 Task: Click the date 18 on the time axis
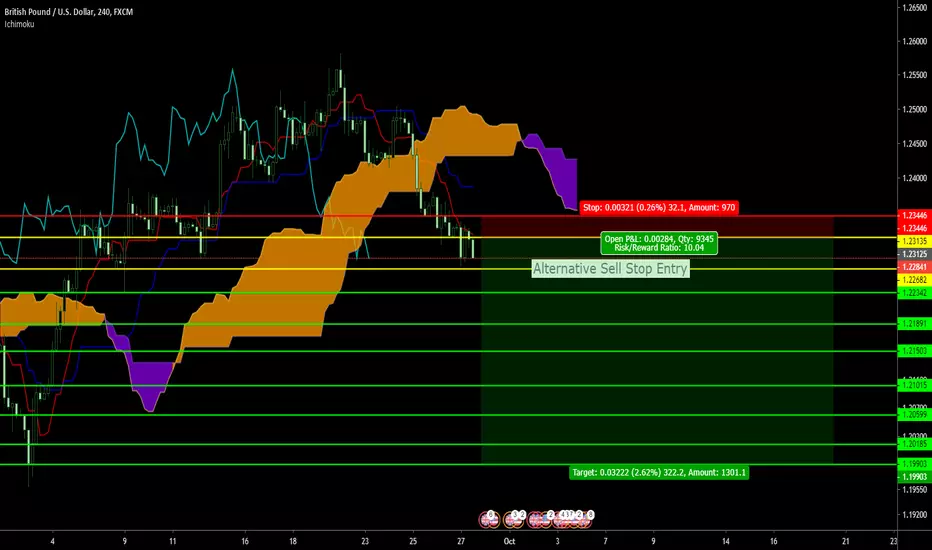pyautogui.click(x=293, y=541)
